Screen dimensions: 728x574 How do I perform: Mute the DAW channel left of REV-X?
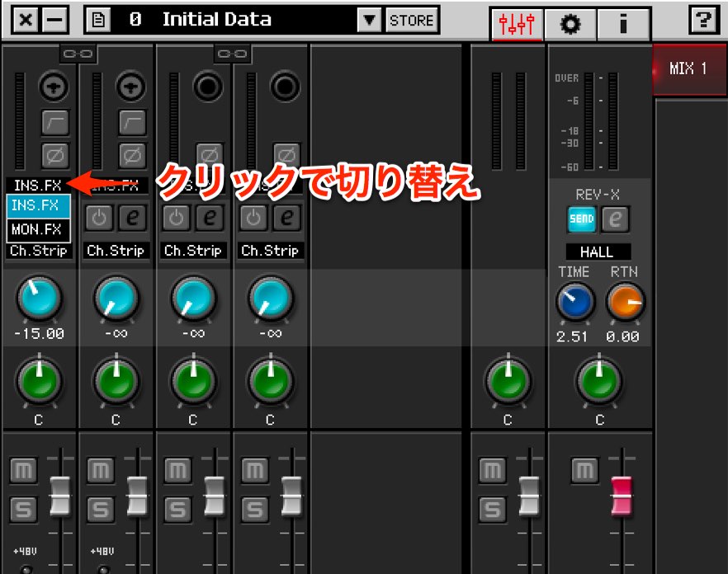pos(492,471)
